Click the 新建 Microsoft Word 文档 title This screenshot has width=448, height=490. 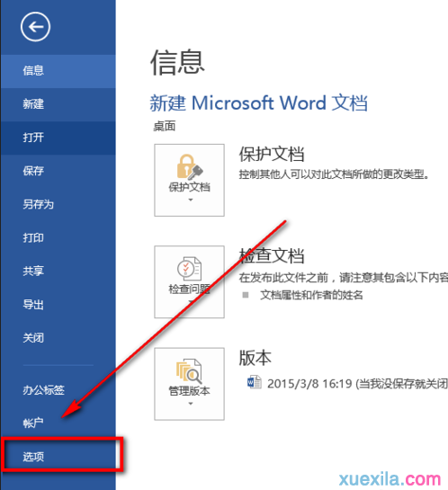coord(258,102)
